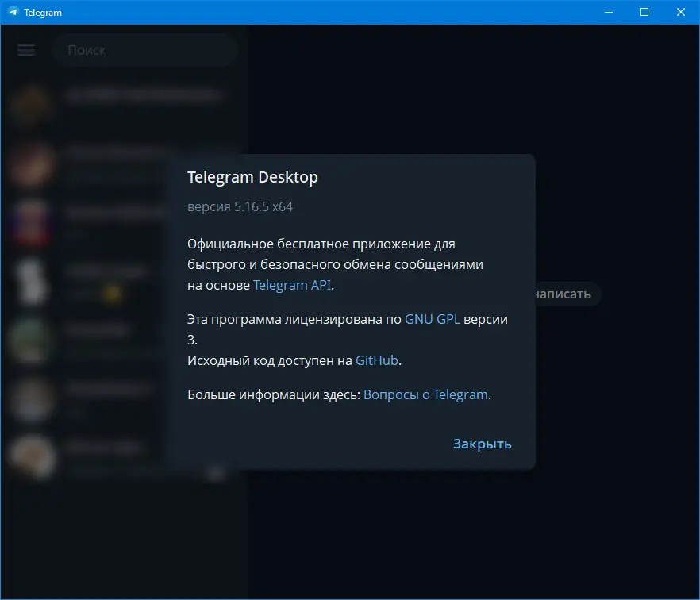Viewport: 700px width, 600px height.
Task: Open the chat with green avatar
Action: click(x=31, y=340)
